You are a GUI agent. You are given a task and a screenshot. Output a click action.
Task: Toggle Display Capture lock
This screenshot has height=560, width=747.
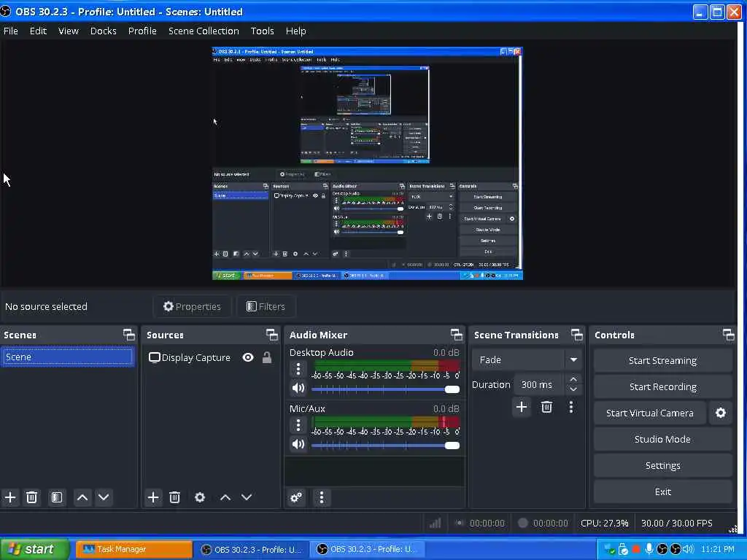267,357
